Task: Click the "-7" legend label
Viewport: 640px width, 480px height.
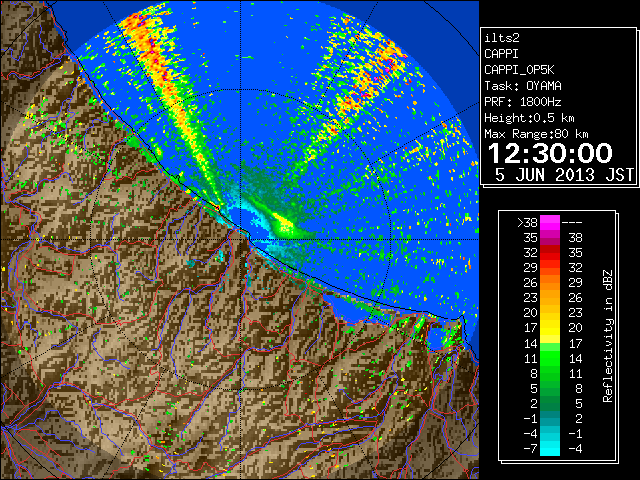Action: pos(530,449)
